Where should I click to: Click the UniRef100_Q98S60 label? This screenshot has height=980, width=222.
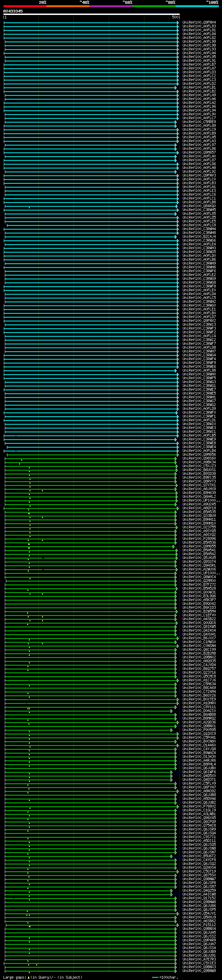(x=199, y=458)
